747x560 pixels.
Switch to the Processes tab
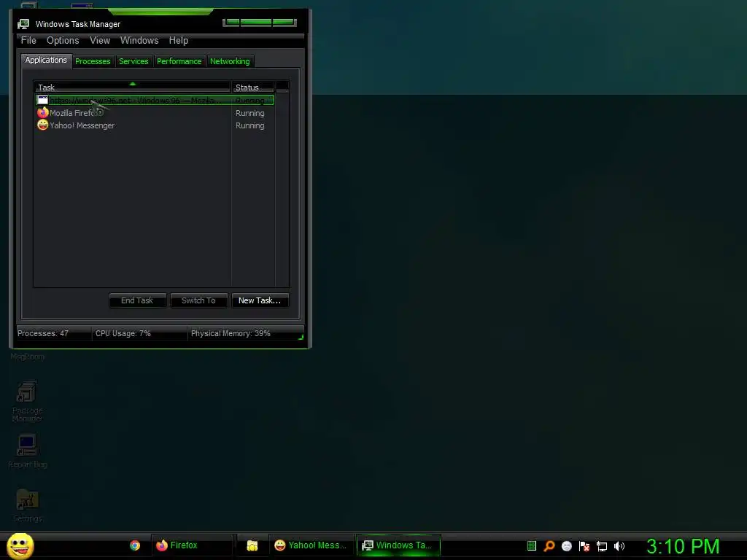[93, 61]
